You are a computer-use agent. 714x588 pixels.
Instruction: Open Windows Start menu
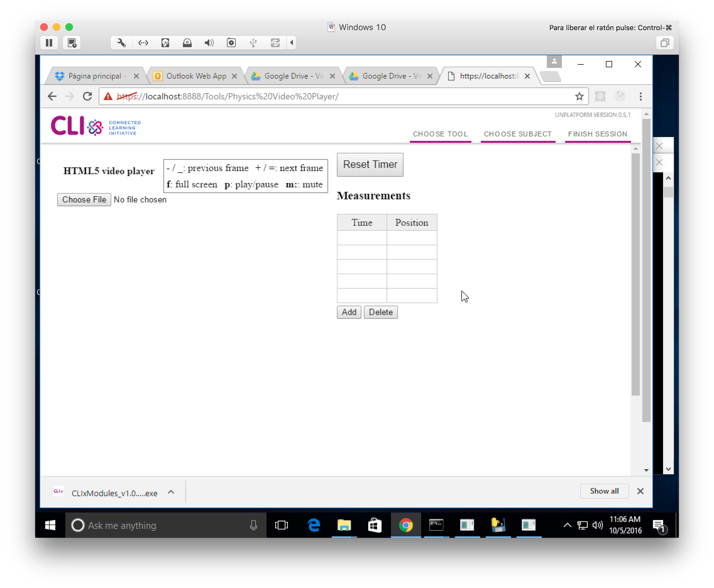tap(50, 525)
